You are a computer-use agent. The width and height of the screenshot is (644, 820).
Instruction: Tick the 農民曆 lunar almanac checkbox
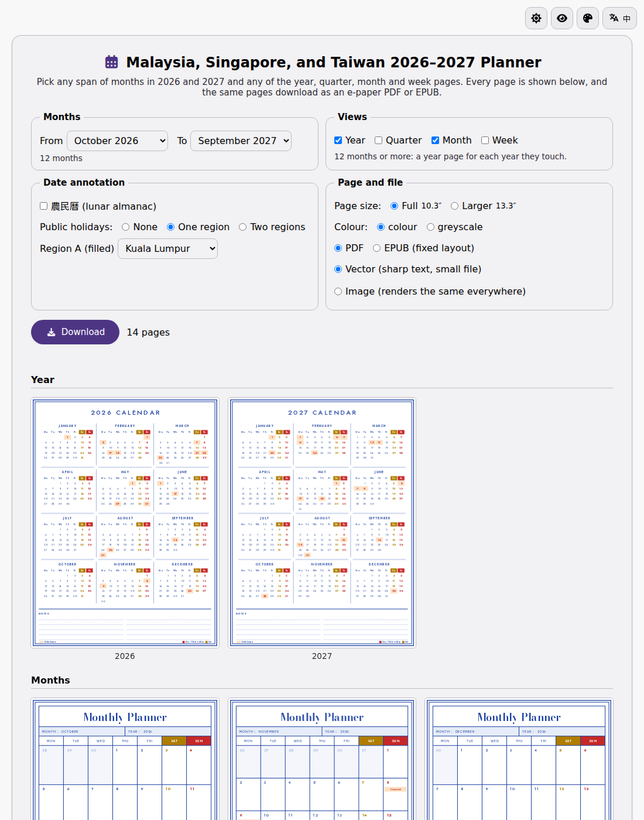pos(44,206)
